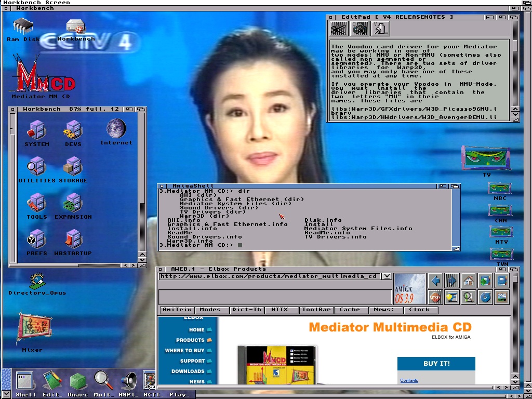The width and height of the screenshot is (532, 399).
Task: Launch Directory_Opus from the desktop
Action: (x=37, y=281)
